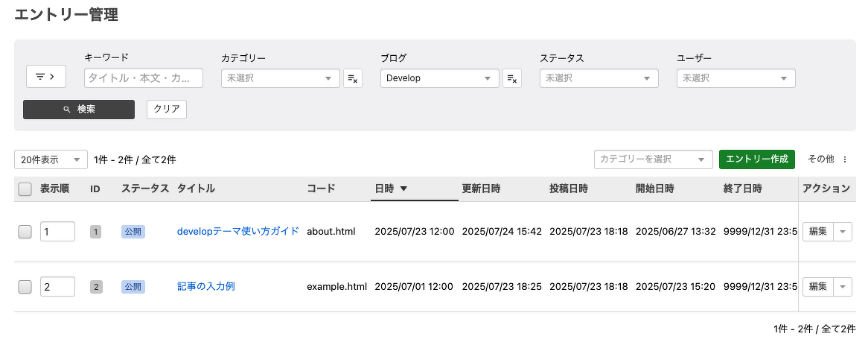Toggle the select-all entries checkbox
868x345 pixels.
pyautogui.click(x=25, y=189)
